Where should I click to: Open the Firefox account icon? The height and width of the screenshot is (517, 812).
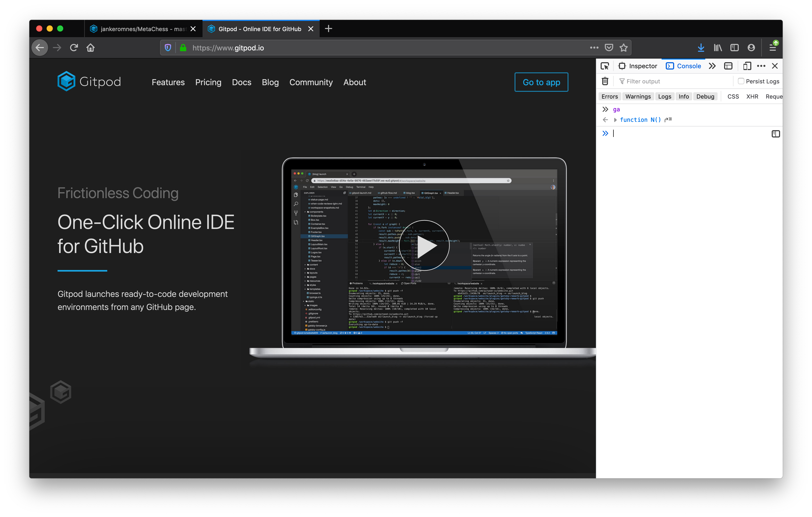(751, 48)
